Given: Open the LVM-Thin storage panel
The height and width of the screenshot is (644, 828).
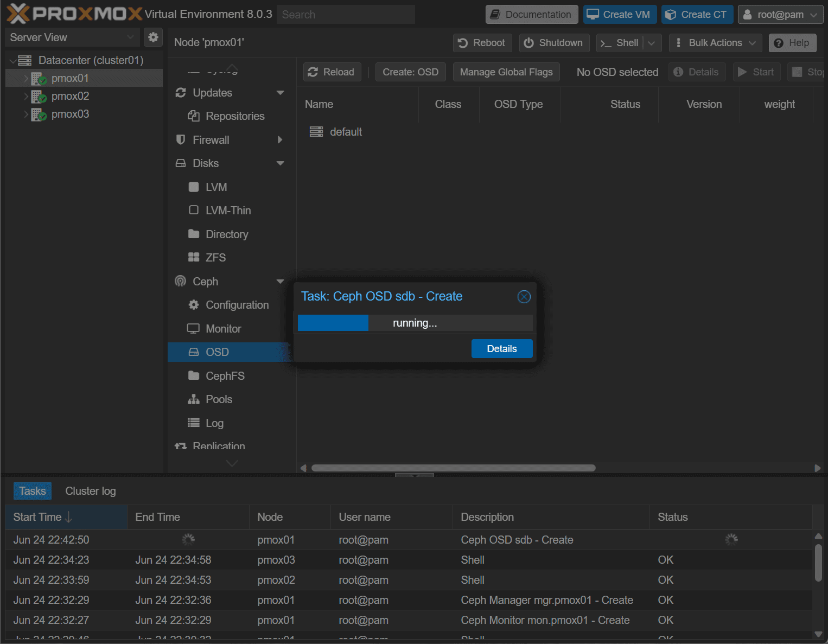Looking at the screenshot, I should (228, 211).
